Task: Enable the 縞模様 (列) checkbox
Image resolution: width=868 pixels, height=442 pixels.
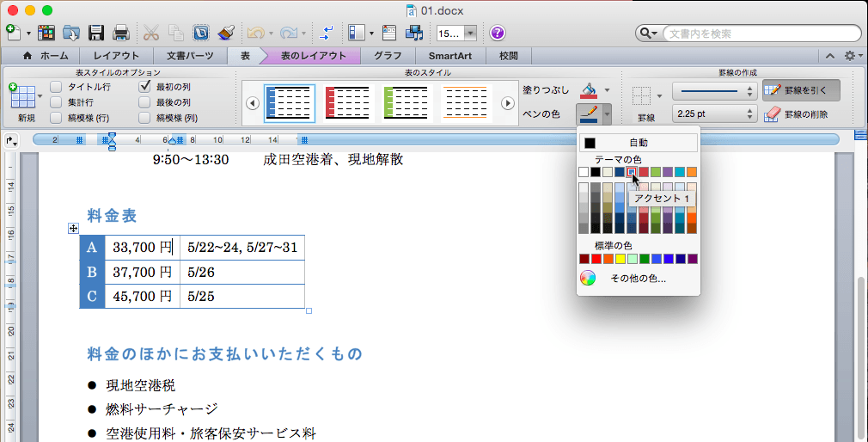Action: (x=144, y=118)
